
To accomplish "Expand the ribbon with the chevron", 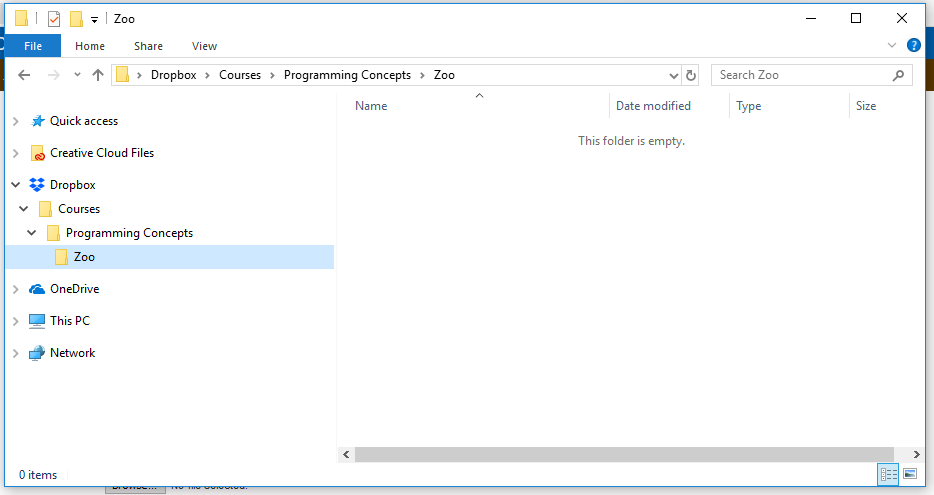I will [892, 46].
